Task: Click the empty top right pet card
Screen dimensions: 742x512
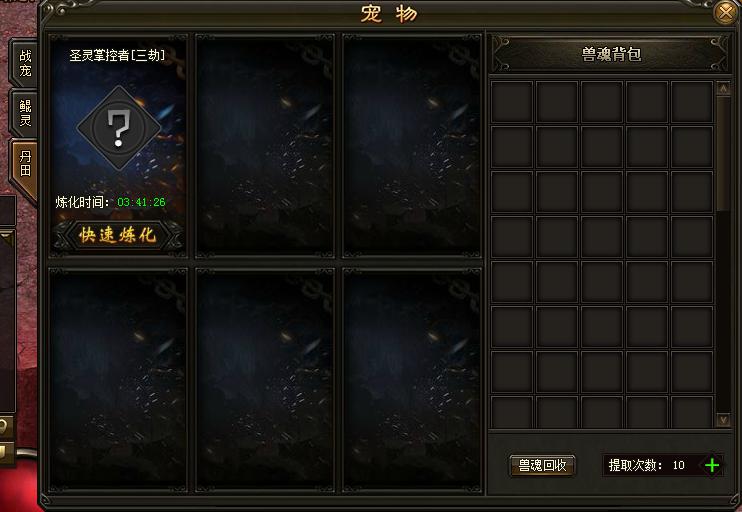Action: [412, 146]
